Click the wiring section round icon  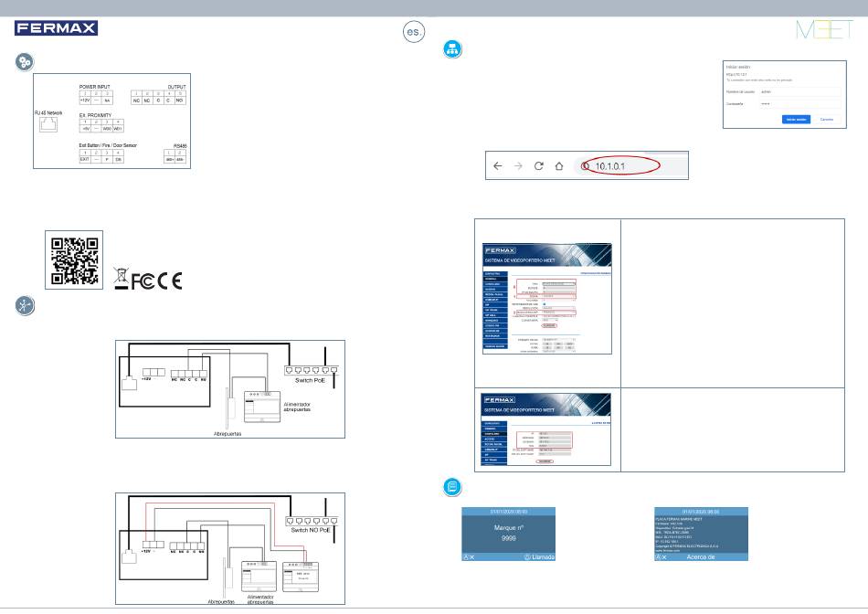[x=25, y=305]
